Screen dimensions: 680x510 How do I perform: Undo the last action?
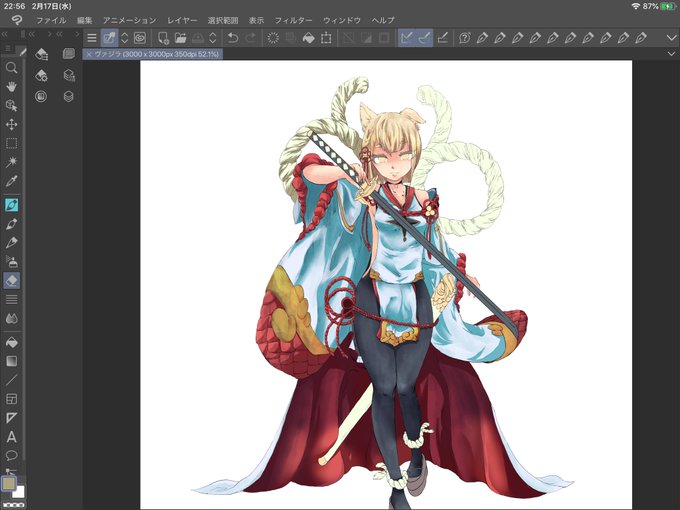pos(233,38)
